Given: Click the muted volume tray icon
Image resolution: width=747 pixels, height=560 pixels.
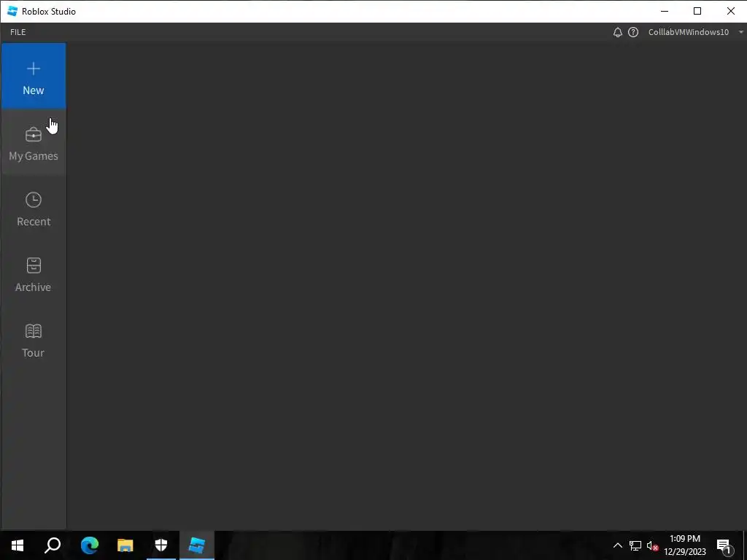Looking at the screenshot, I should coord(652,545).
